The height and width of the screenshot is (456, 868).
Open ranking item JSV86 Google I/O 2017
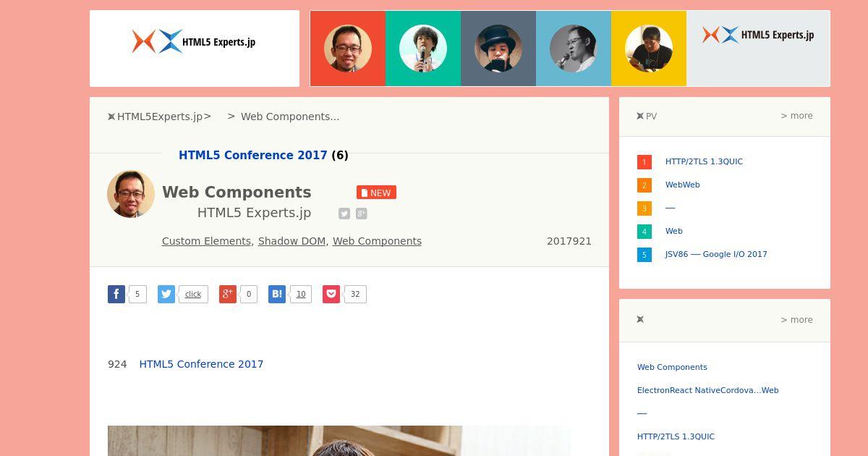pyautogui.click(x=716, y=254)
